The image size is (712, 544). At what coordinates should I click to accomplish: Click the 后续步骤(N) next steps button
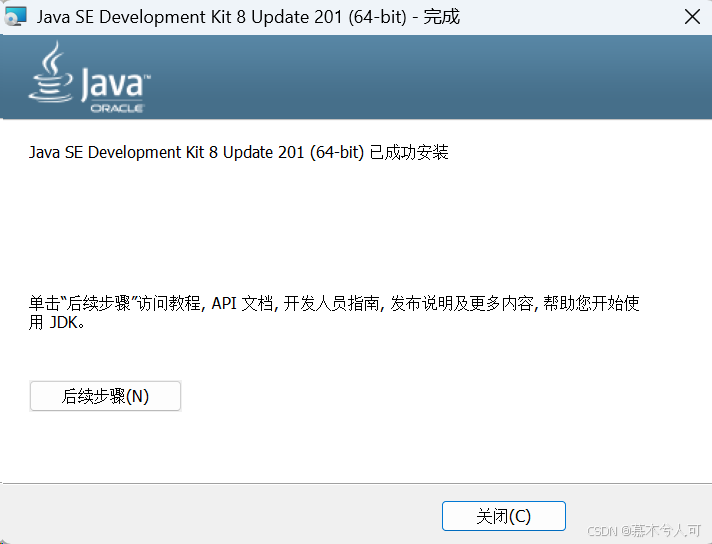(x=105, y=396)
